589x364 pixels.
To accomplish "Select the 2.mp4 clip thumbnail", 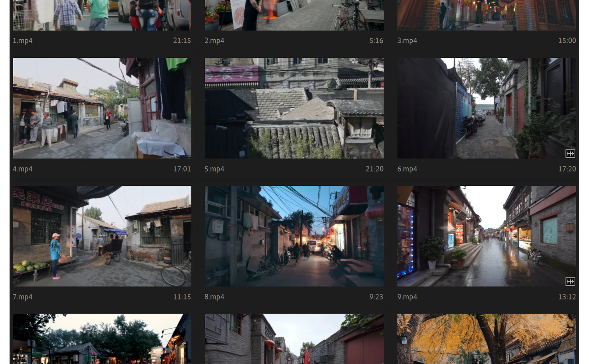I will pos(294,15).
